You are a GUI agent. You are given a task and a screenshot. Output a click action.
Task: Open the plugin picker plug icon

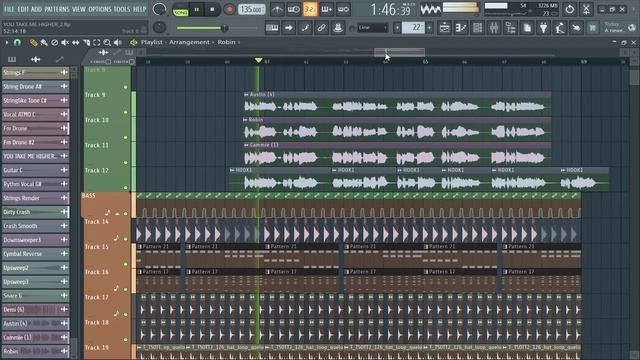click(x=544, y=28)
